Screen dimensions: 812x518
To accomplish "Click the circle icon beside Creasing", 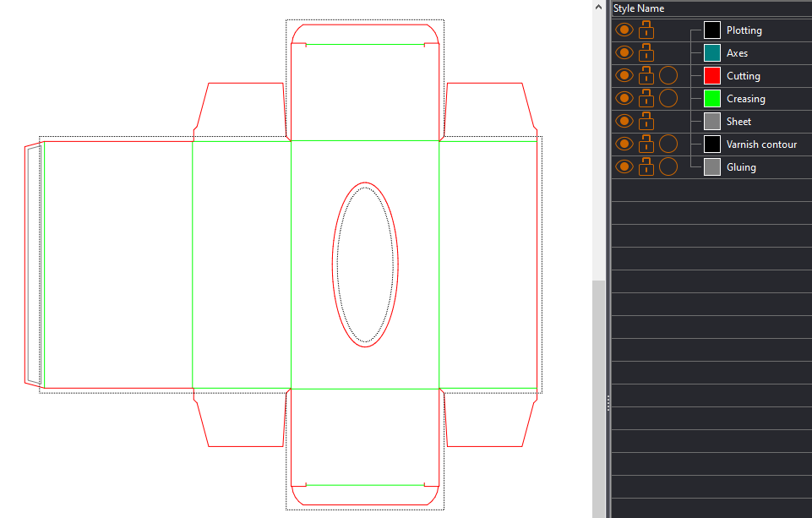I will (x=668, y=98).
